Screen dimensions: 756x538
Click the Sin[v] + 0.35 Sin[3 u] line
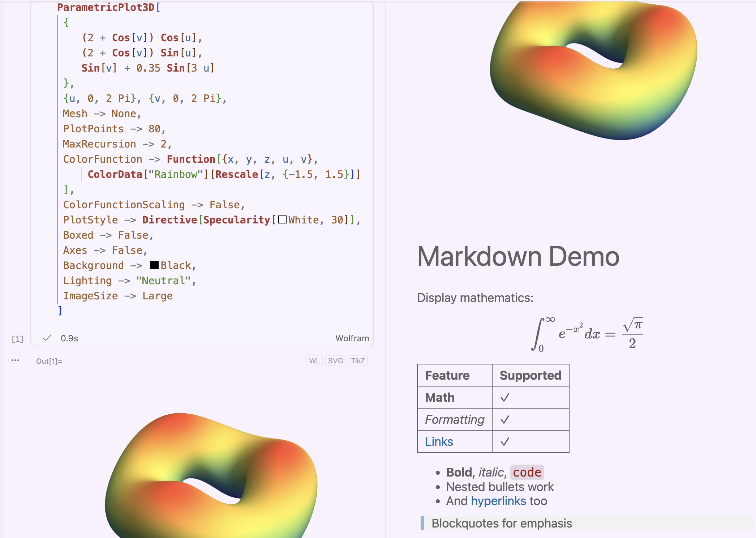coord(148,68)
